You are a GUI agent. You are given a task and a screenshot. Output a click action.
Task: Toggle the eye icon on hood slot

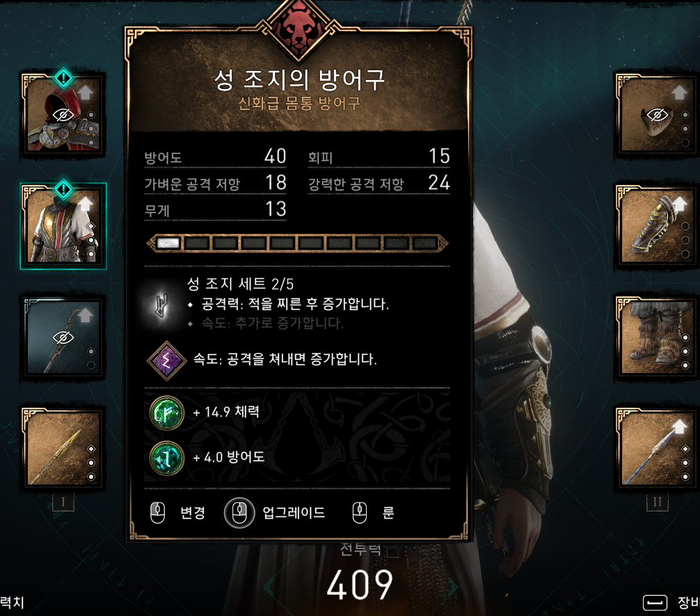[x=63, y=116]
